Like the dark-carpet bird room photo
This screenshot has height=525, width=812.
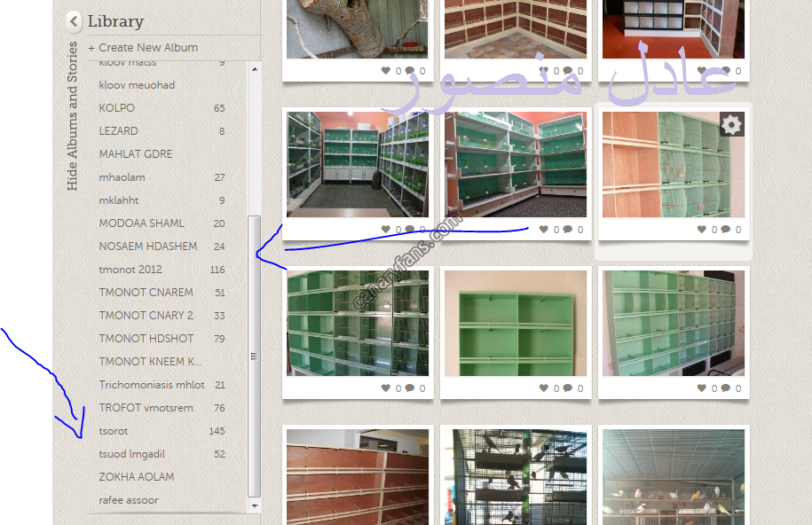386,229
